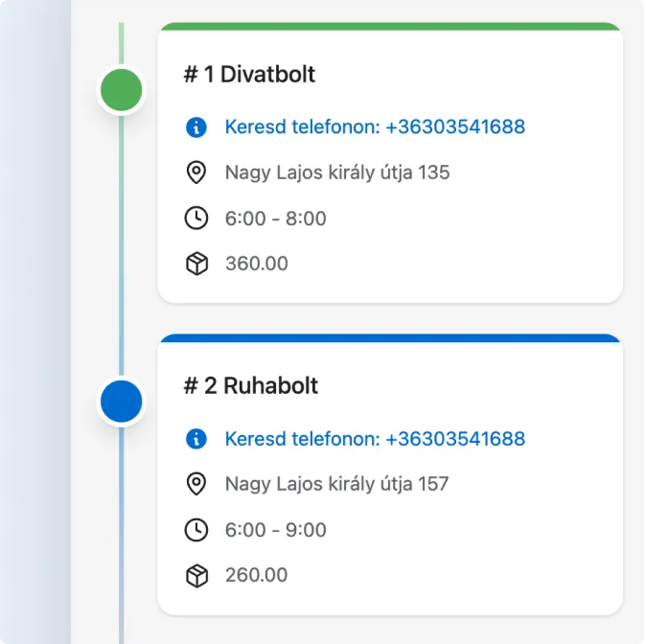Click the clock icon beside 6:00 - 9:00

196,530
